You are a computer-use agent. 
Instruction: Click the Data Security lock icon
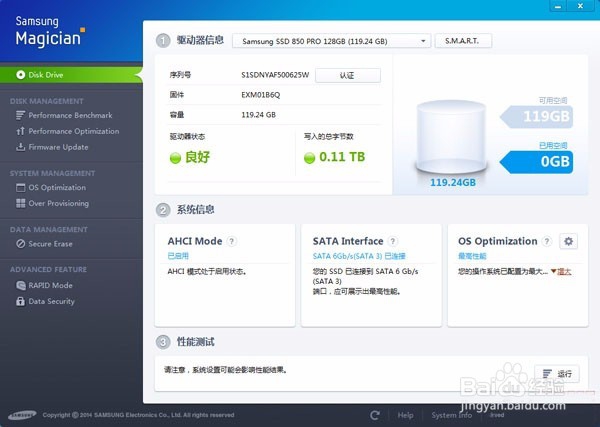tap(20, 302)
